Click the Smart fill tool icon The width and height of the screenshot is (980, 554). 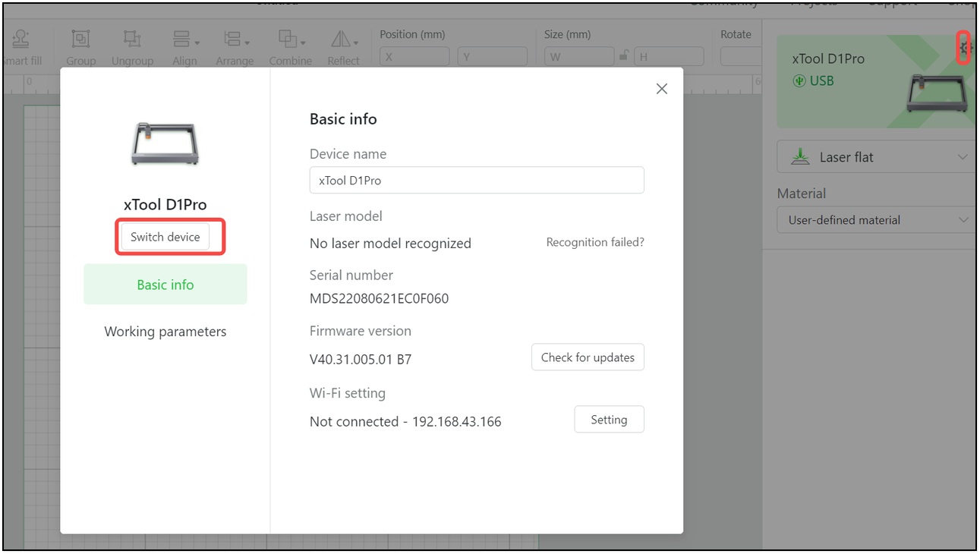coord(21,39)
